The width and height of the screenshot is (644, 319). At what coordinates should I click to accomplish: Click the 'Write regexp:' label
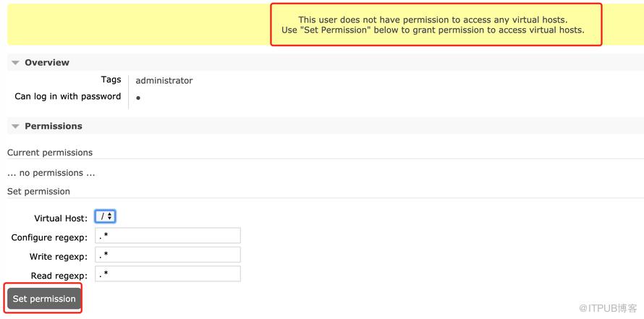(59, 257)
